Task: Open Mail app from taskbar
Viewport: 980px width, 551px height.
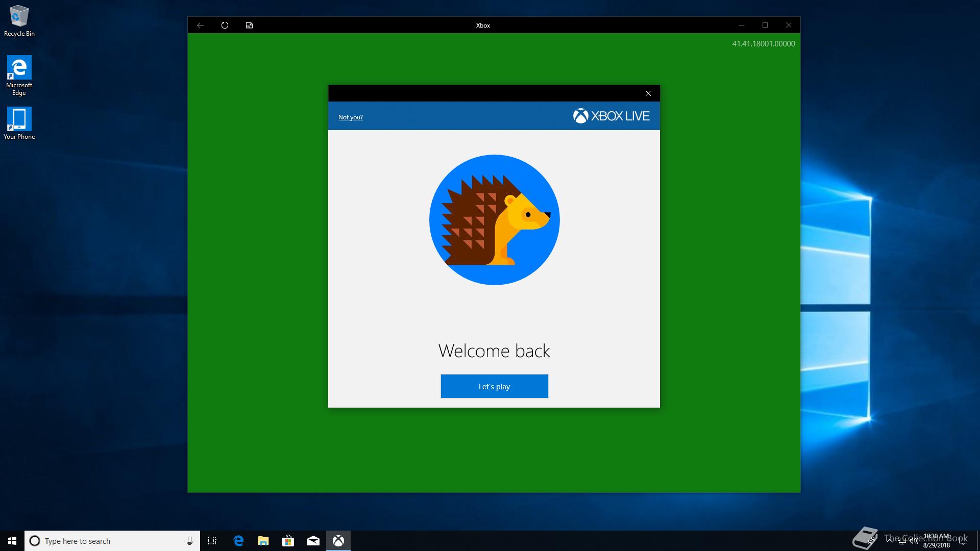Action: [x=313, y=541]
